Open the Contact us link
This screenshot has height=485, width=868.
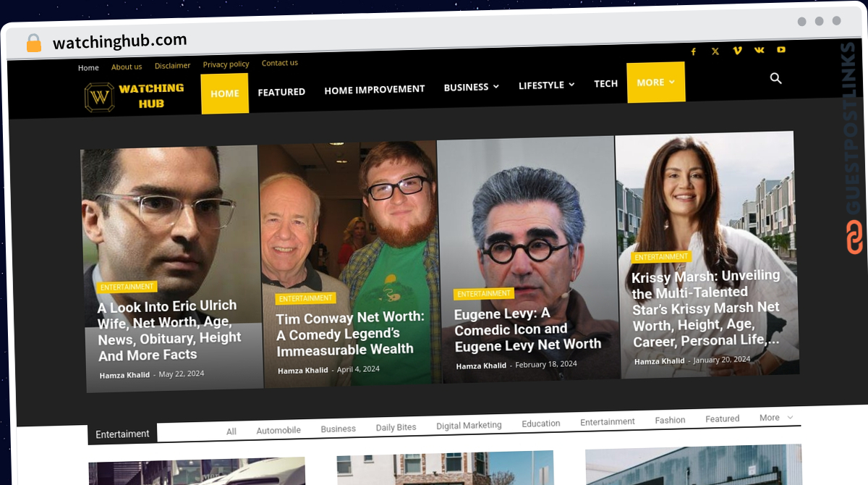280,63
